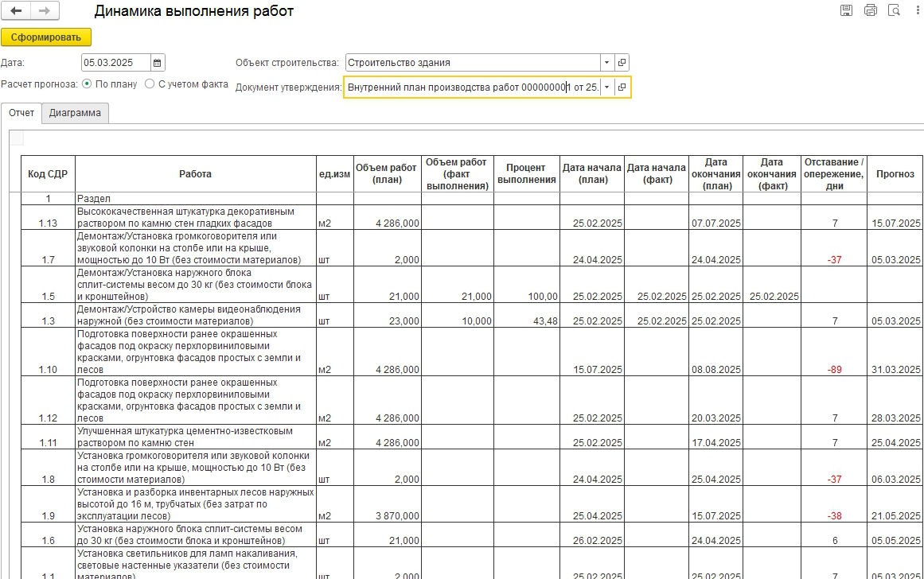Print the report with the printer icon
Screen dimensions: 924x579
coord(871,10)
